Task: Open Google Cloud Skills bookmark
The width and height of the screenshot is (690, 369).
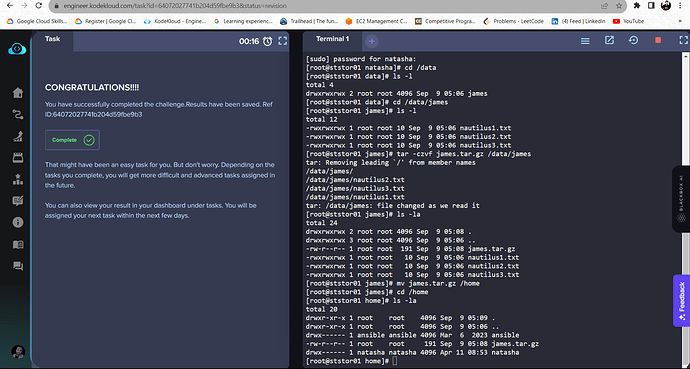Action: point(37,21)
